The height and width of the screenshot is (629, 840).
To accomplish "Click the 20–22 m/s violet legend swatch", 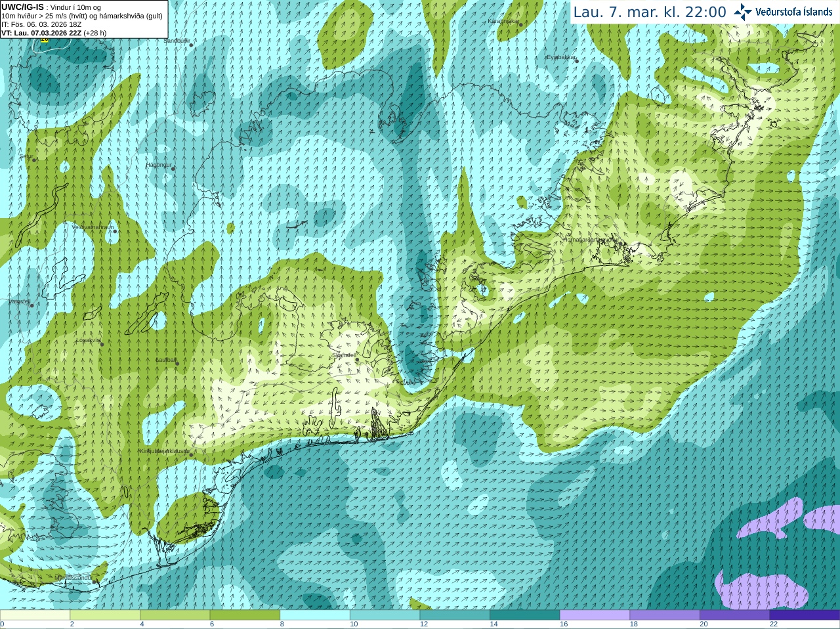I will pos(735,615).
